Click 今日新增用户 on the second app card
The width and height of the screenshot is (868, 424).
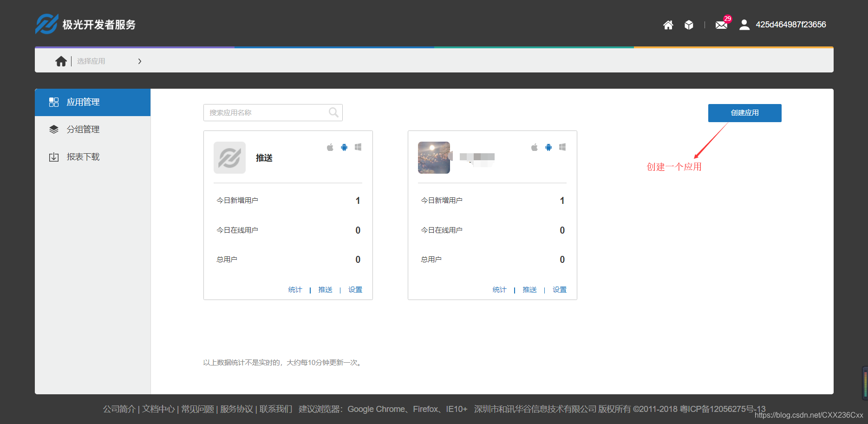click(x=442, y=201)
